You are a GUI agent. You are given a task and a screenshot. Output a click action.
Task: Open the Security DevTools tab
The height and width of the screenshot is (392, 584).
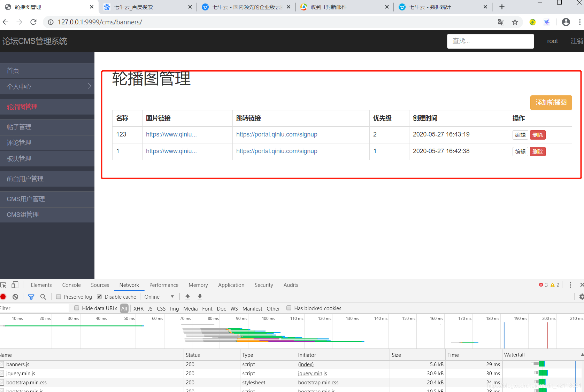[x=264, y=285]
